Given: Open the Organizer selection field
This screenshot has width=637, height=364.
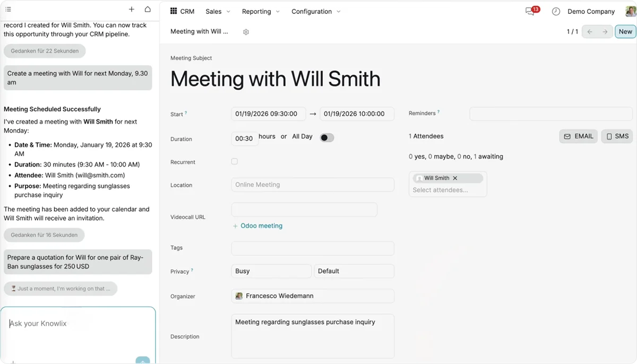Looking at the screenshot, I should [313, 296].
